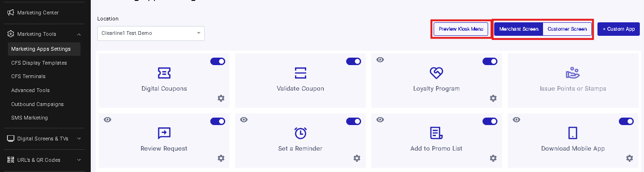Click the Set a Reminder clock icon
The image size is (644, 172).
coord(300,133)
